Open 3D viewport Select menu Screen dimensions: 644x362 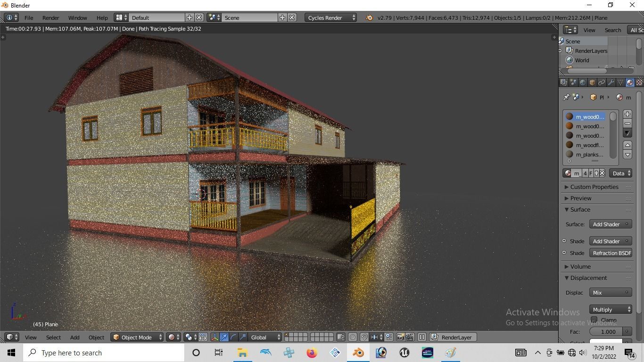click(53, 337)
